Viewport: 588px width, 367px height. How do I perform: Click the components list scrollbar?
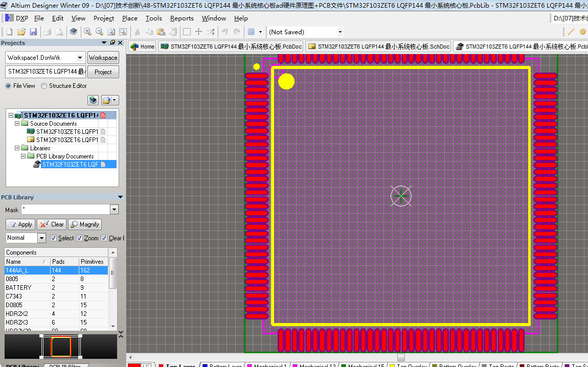point(112,273)
